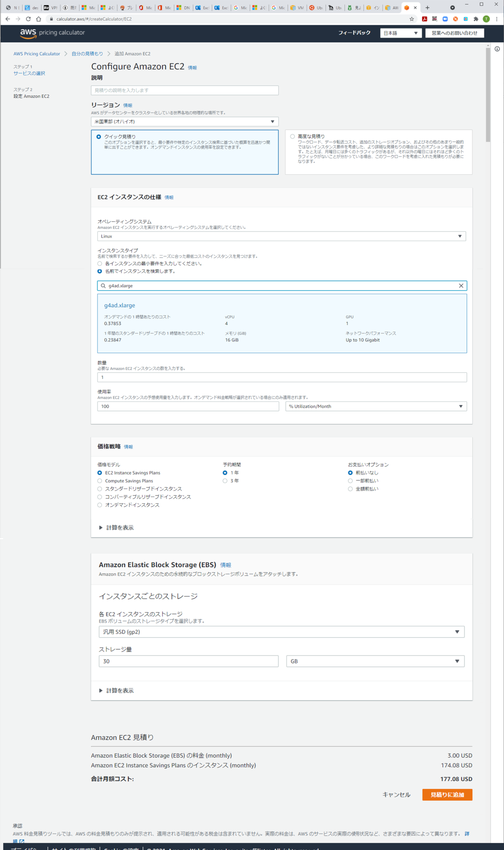Select the 高度な見積り option
The width and height of the screenshot is (504, 850).
(x=293, y=137)
